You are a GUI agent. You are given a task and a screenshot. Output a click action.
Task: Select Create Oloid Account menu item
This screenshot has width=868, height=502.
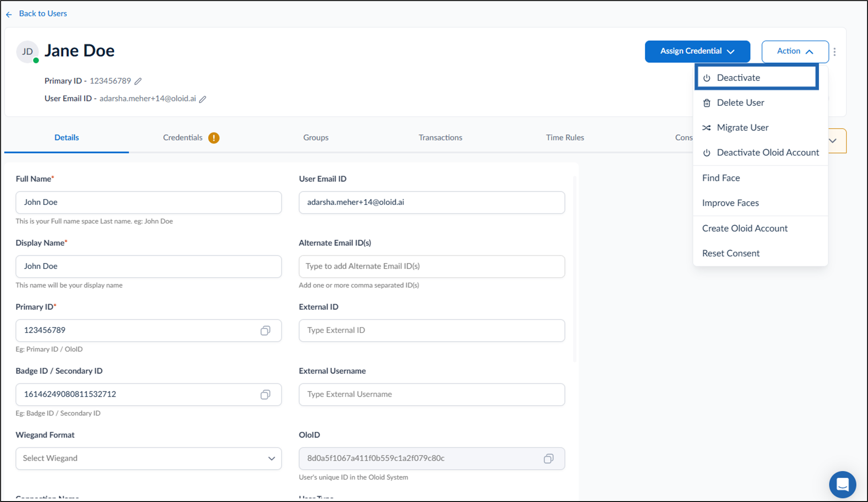[760, 228]
